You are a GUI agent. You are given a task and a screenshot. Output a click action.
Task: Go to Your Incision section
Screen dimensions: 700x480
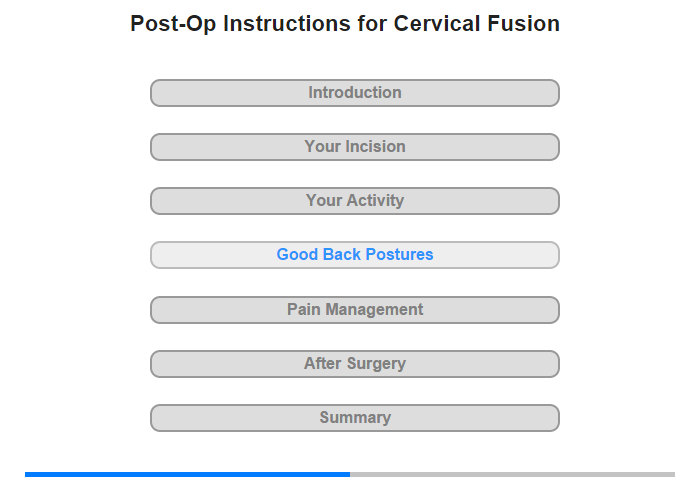355,147
